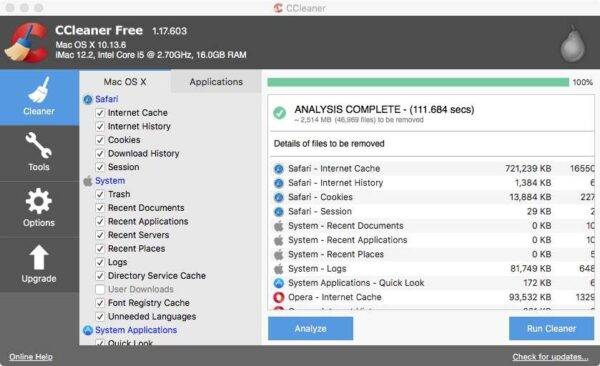Click the green analysis progress bar
The image size is (600, 366).
[x=418, y=82]
